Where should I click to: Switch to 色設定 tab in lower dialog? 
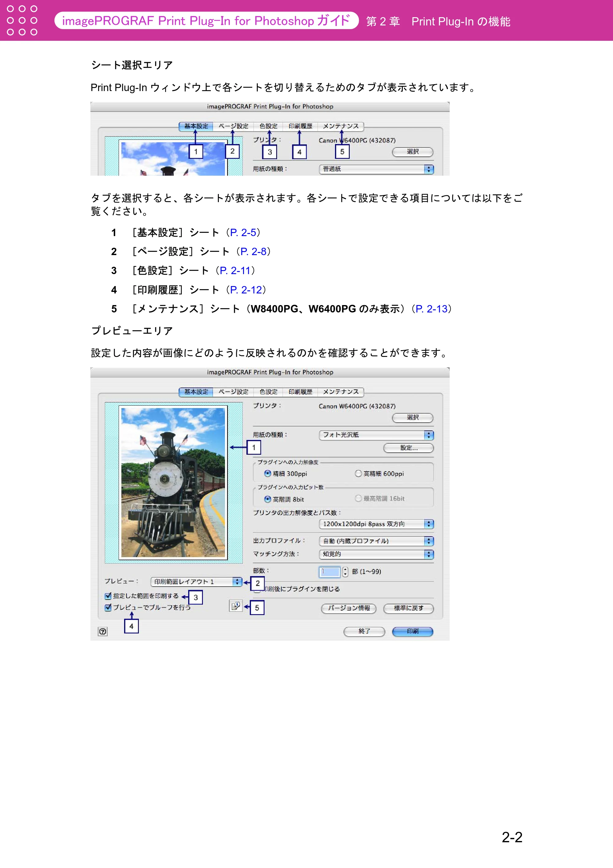tap(268, 392)
